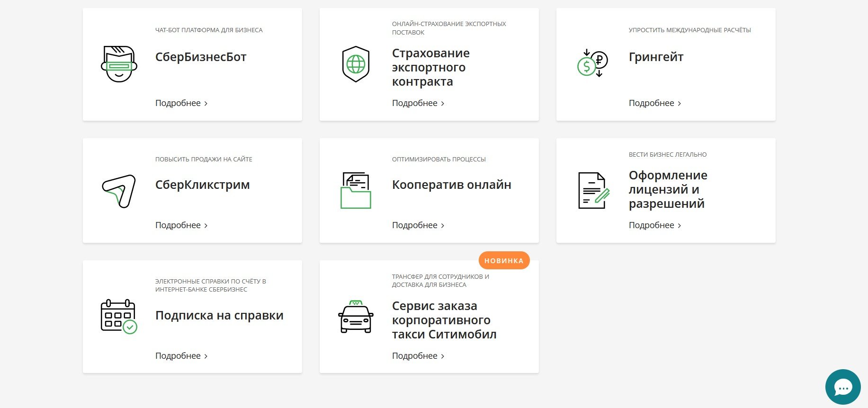Open Подробнее under Кооператив онлайн
Screen dimensions: 868x408
pos(418,225)
